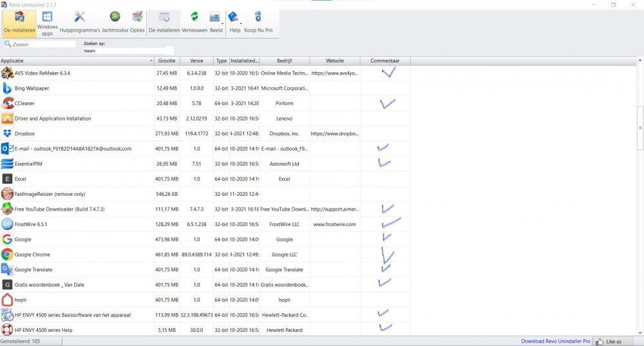The image size is (644, 346).
Task: Sort by Bedrijf column
Action: click(284, 61)
